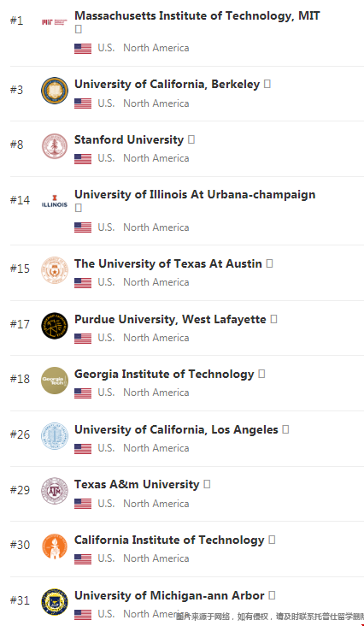This screenshot has height=626, width=364.
Task: Open Stanford University link
Action: (129, 139)
